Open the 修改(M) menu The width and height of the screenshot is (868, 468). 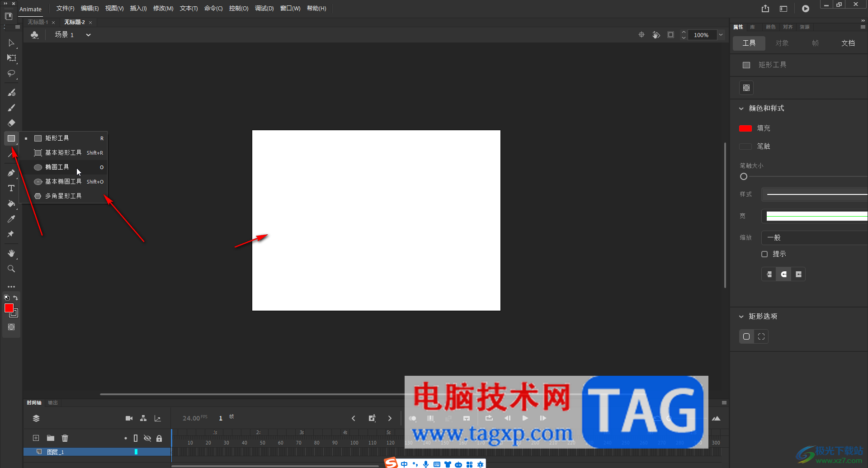(x=163, y=9)
